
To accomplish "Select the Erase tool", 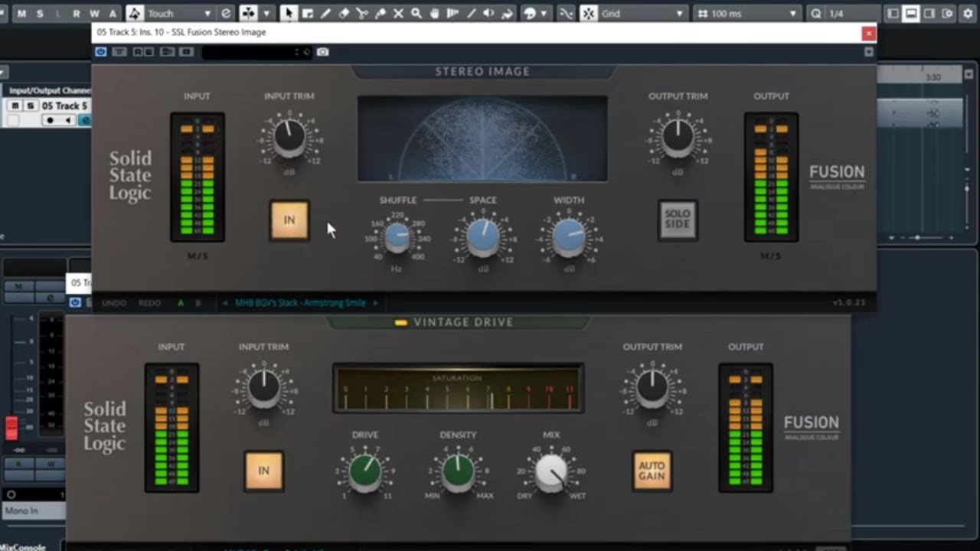I will 344,13.
